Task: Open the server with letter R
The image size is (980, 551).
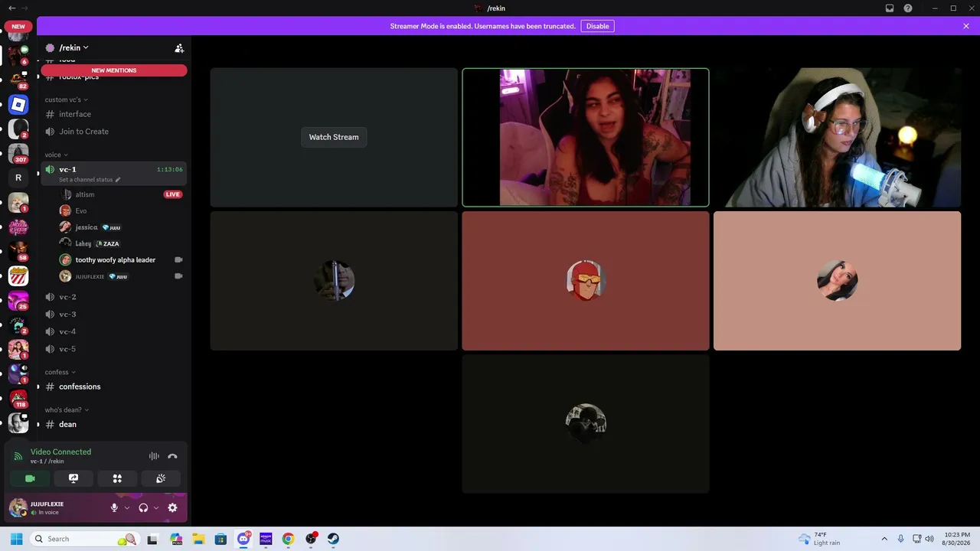Action: tap(18, 178)
